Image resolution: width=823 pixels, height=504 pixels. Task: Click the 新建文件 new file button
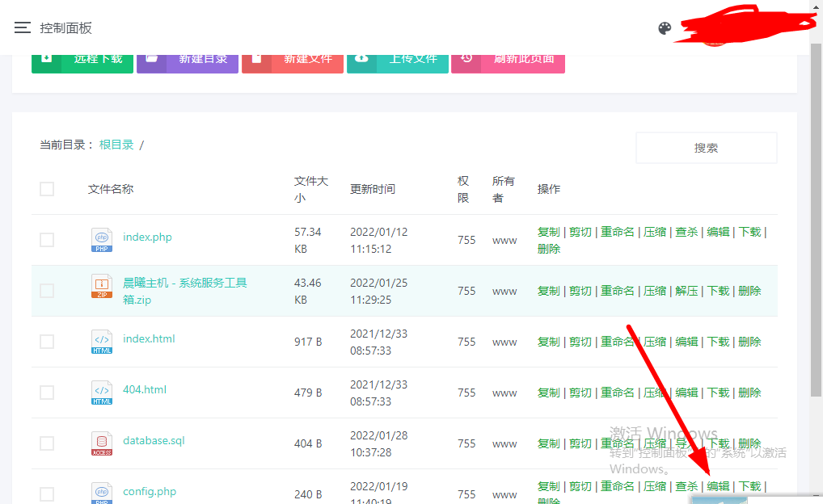293,64
